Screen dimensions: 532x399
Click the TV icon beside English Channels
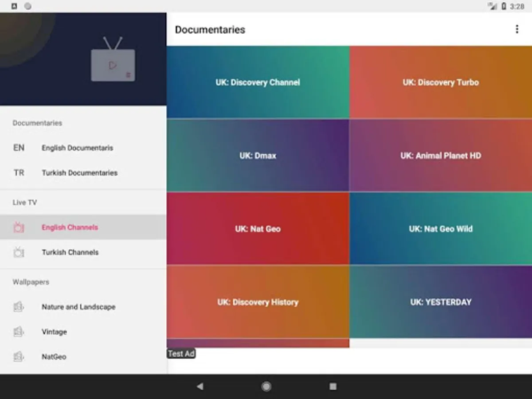[19, 227]
